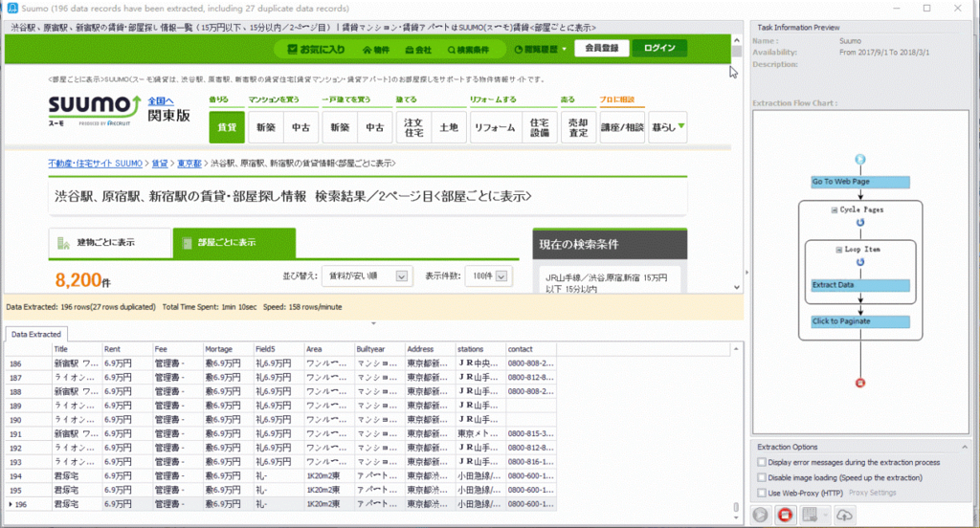Click the red end node in flow chart
Viewport: 980px width, 528px height.
pyautogui.click(x=860, y=383)
